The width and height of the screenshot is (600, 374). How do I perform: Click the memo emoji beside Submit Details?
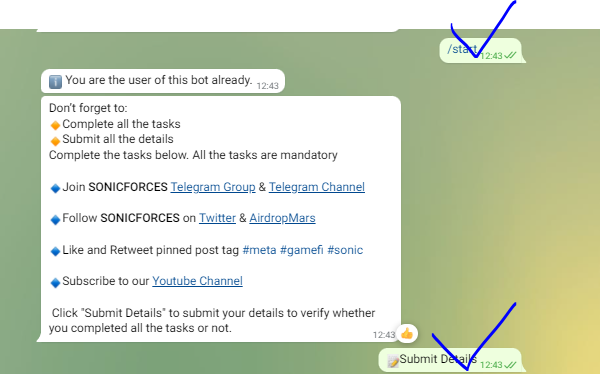click(393, 361)
